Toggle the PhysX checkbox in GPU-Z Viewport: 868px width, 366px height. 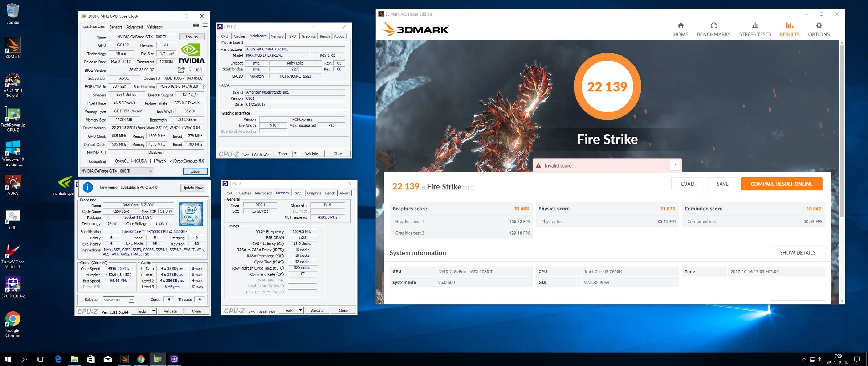[152, 161]
